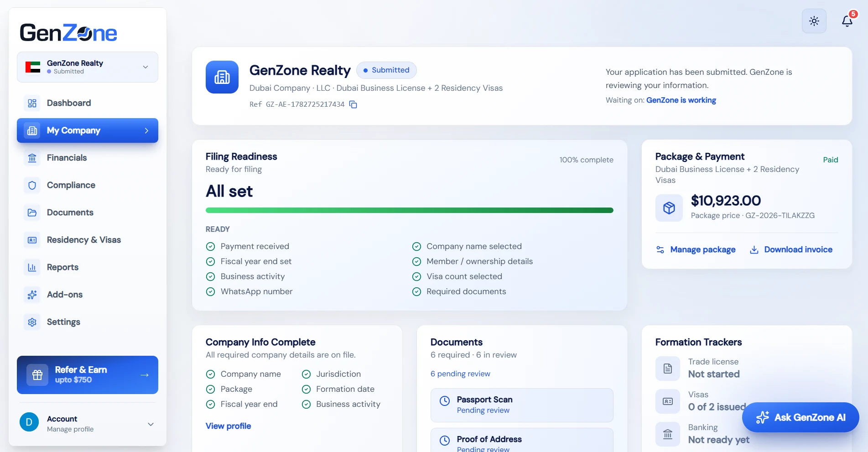Click the Payment received check item

pos(248,246)
